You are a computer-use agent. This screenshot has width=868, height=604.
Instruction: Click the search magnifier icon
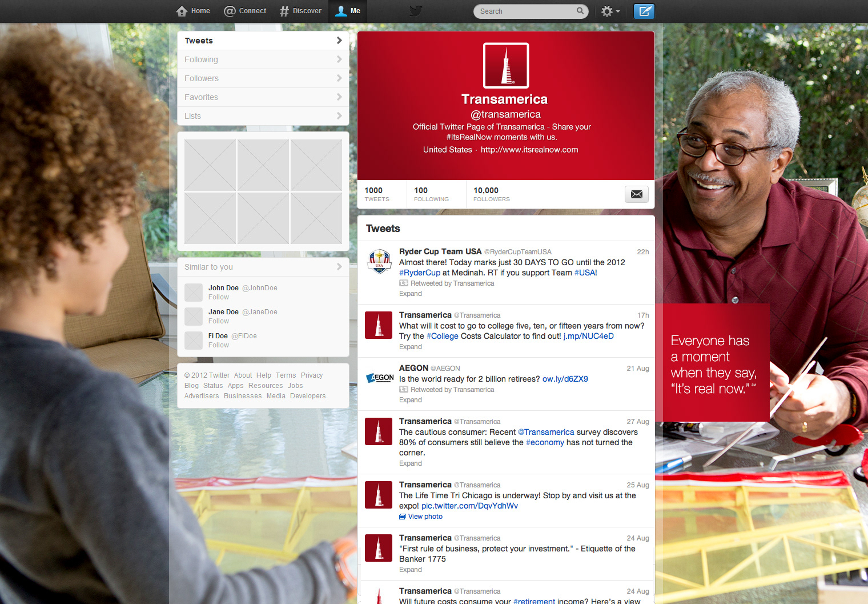580,11
